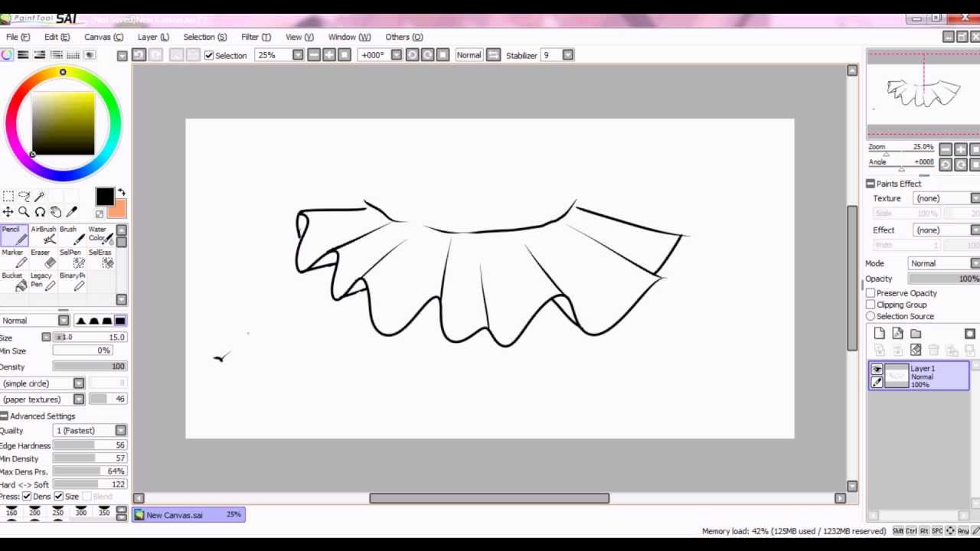Open the paper textures dropdown

coord(79,399)
